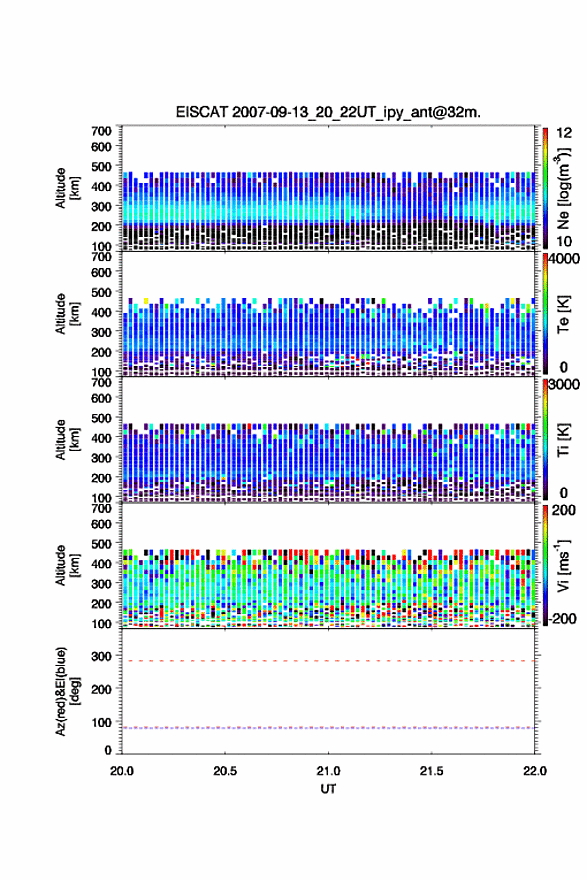Screen dimensions: 587x880
Task: Click the 22.0 UT axis tick label
Action: click(x=535, y=771)
